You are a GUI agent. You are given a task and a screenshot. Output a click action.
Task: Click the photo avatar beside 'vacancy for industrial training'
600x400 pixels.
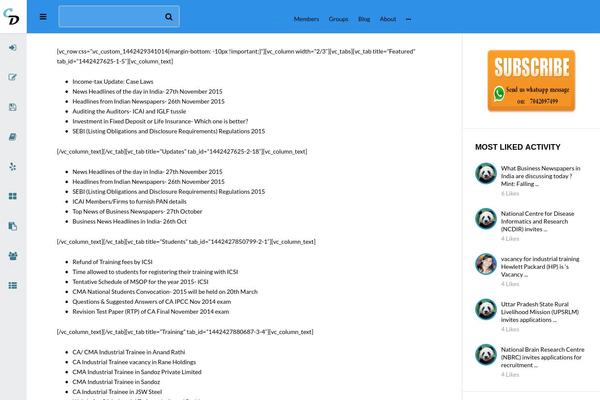pos(486,264)
